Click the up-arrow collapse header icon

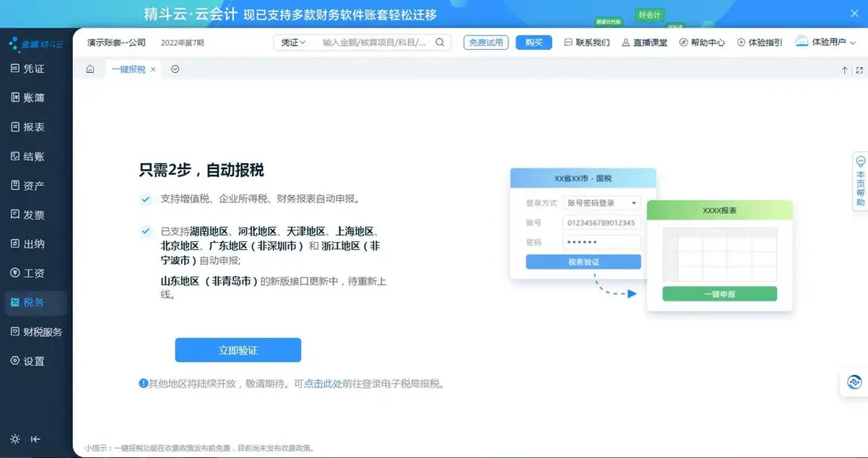click(845, 70)
